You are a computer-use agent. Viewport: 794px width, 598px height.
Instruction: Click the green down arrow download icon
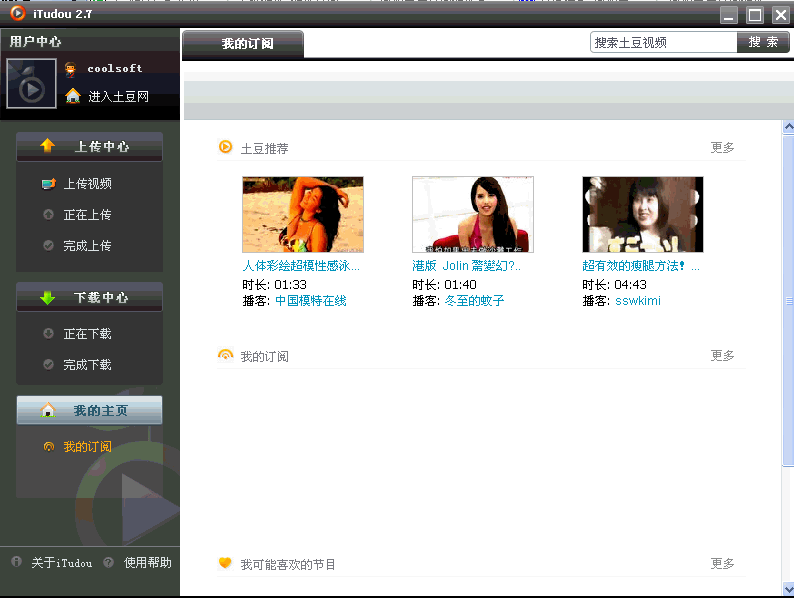point(48,298)
